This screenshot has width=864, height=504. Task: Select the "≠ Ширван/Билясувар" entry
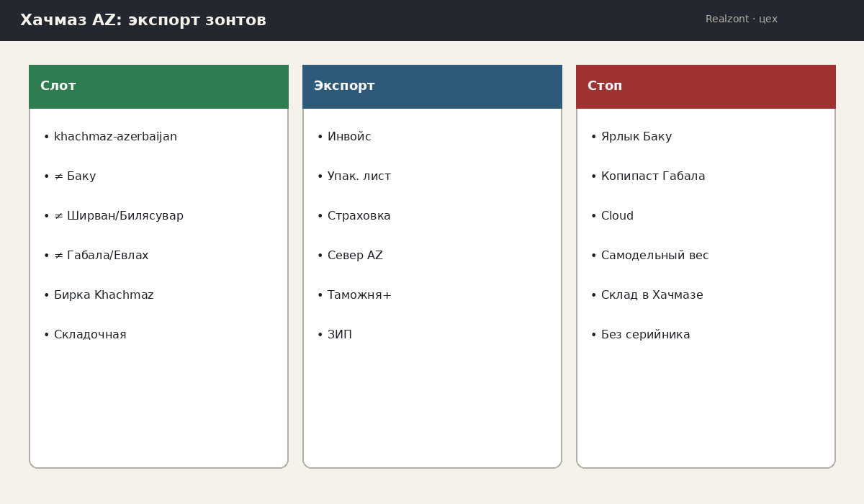click(114, 216)
